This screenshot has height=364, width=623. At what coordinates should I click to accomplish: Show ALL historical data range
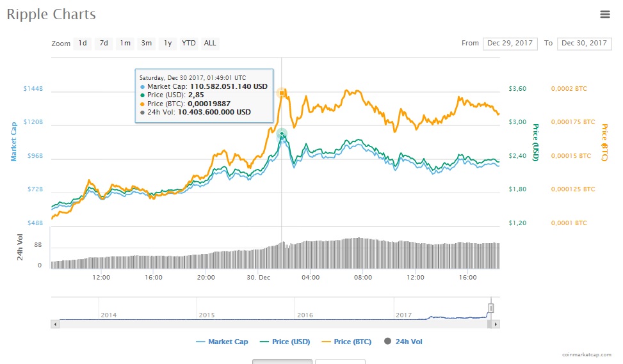(x=210, y=44)
